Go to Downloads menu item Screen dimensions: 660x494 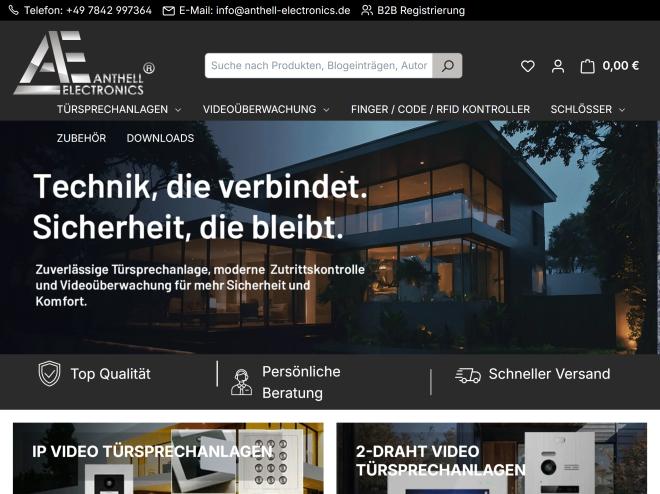click(x=160, y=138)
